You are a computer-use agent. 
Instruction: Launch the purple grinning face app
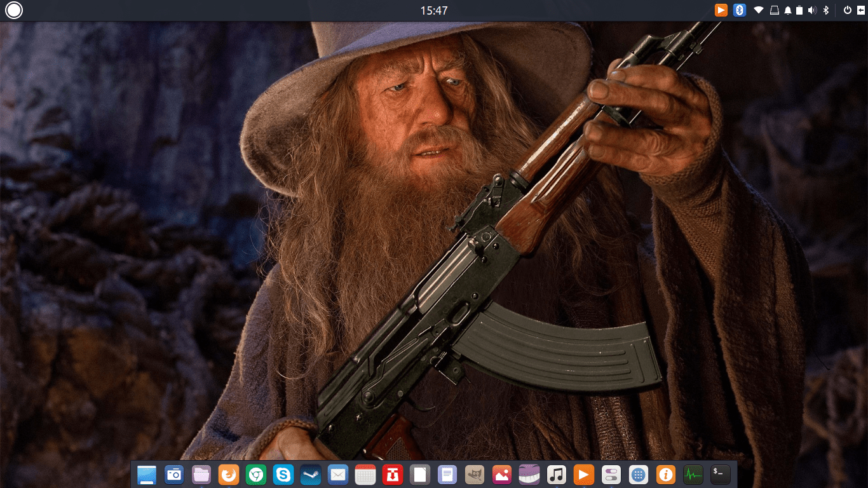click(x=529, y=474)
